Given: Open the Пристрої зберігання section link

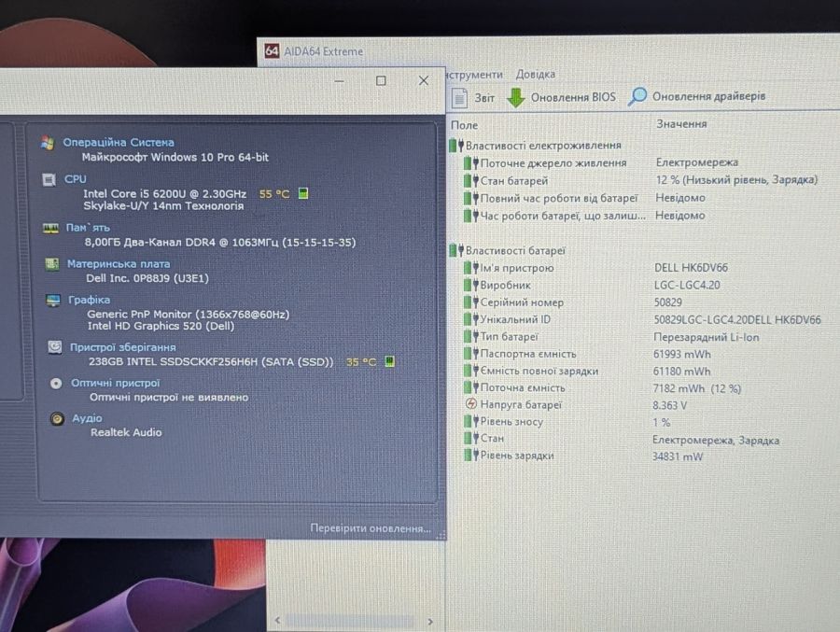Looking at the screenshot, I should (122, 347).
